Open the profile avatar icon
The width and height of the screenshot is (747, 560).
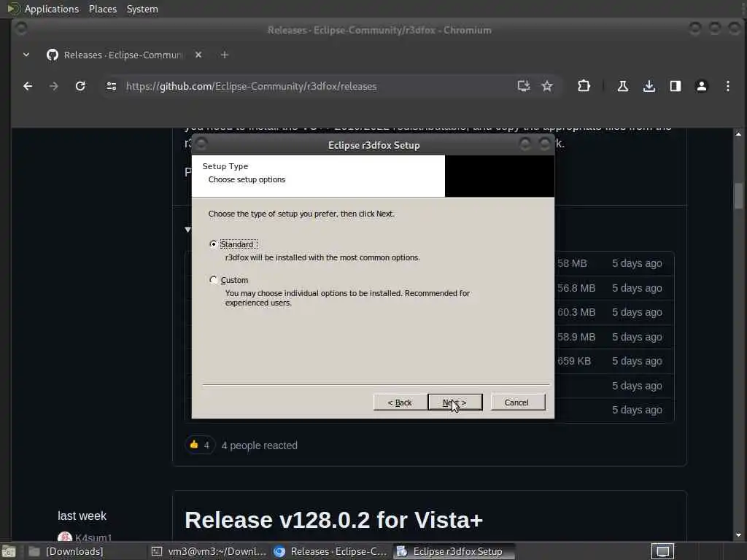701,86
